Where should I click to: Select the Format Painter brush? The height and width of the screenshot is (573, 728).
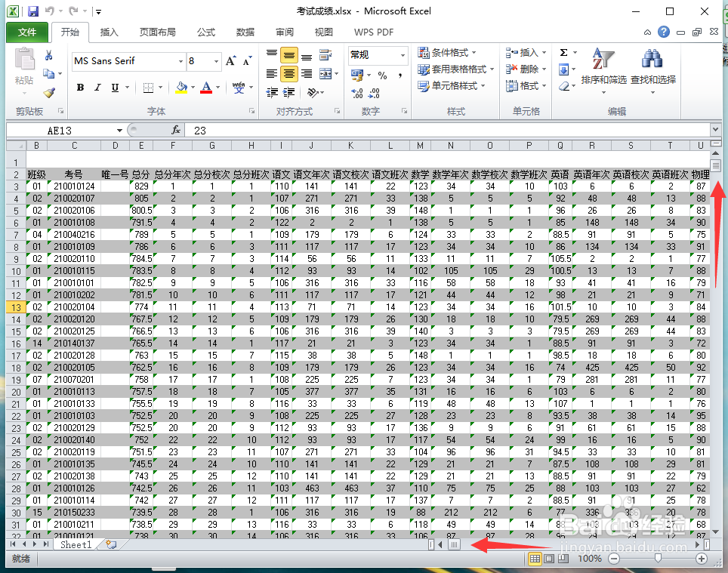pos(49,92)
